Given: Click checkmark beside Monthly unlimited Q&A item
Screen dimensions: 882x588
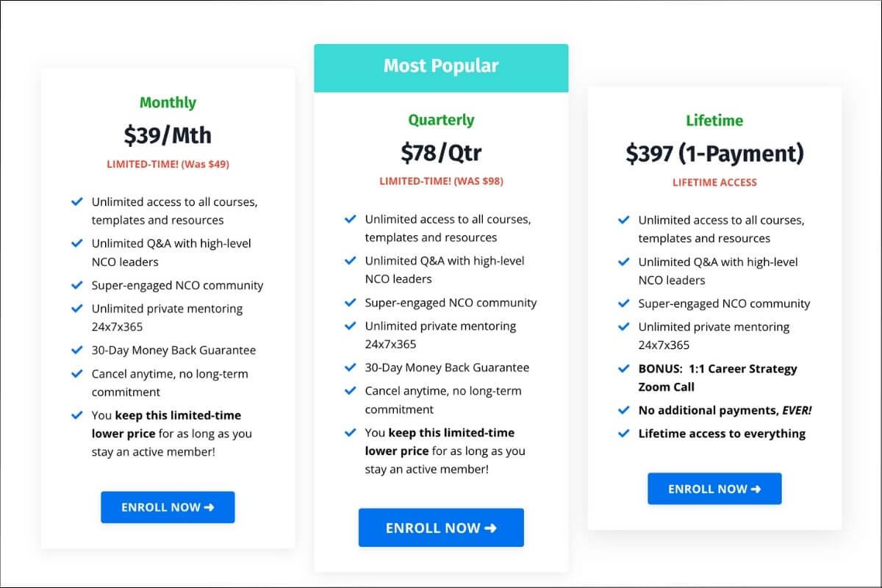Looking at the screenshot, I should [76, 243].
